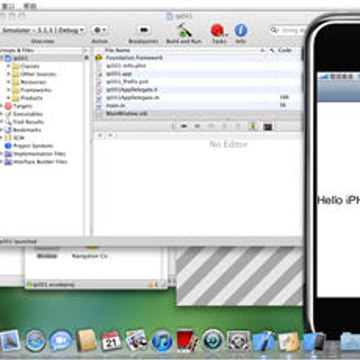
Task: Click the editor go-forward arrow
Action: (x=111, y=135)
